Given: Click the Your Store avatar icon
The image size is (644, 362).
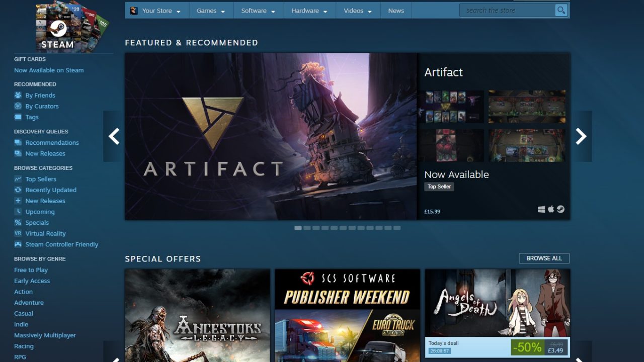Looking at the screenshot, I should click(134, 11).
